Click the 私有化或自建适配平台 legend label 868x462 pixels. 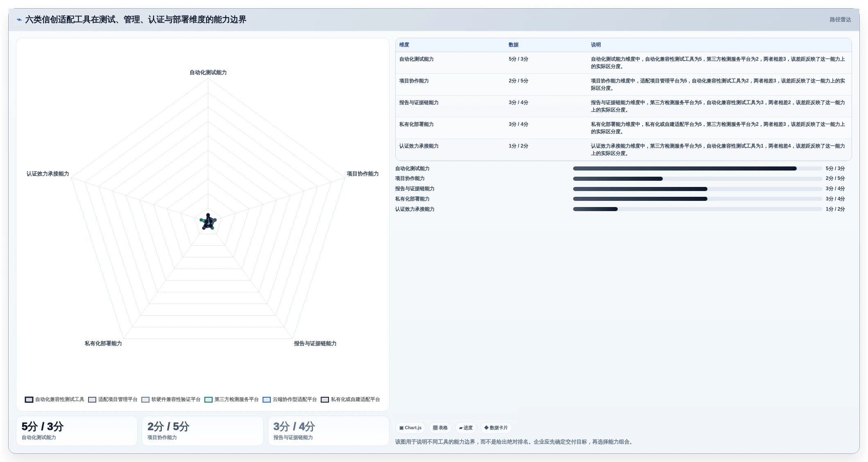click(x=356, y=400)
